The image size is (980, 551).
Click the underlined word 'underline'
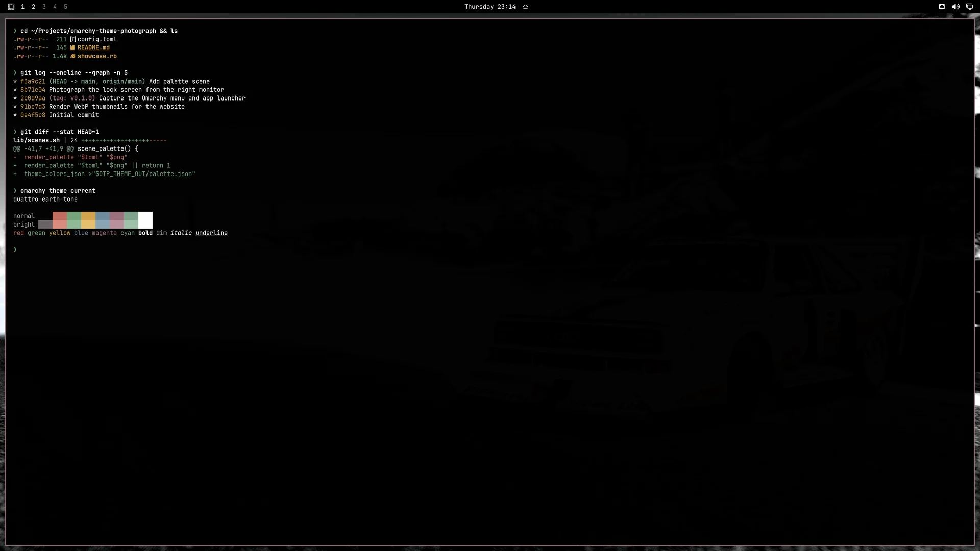211,233
